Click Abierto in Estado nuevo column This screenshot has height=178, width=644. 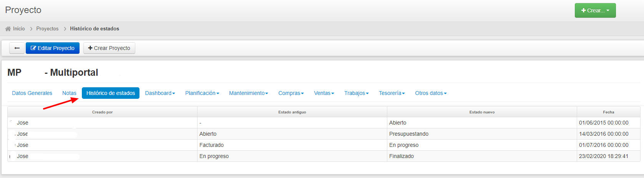click(x=398, y=123)
